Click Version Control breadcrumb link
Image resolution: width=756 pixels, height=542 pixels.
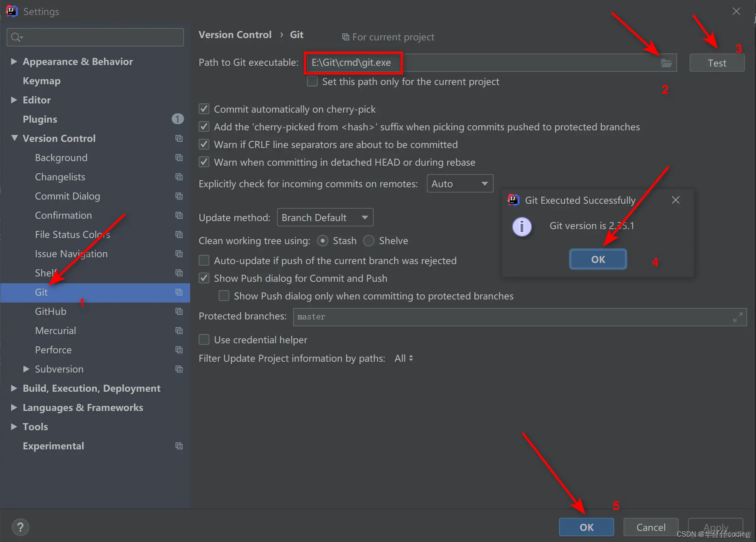click(x=235, y=35)
